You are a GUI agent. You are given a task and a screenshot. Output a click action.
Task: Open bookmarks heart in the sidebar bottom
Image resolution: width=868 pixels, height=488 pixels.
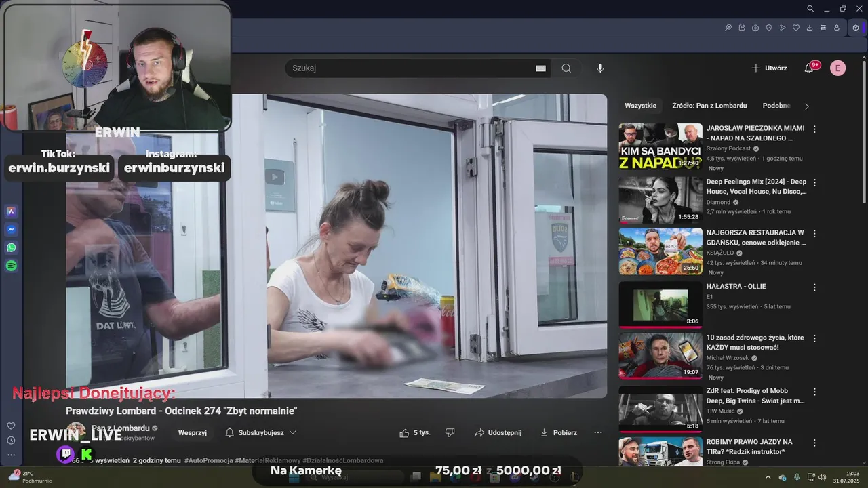(x=11, y=426)
